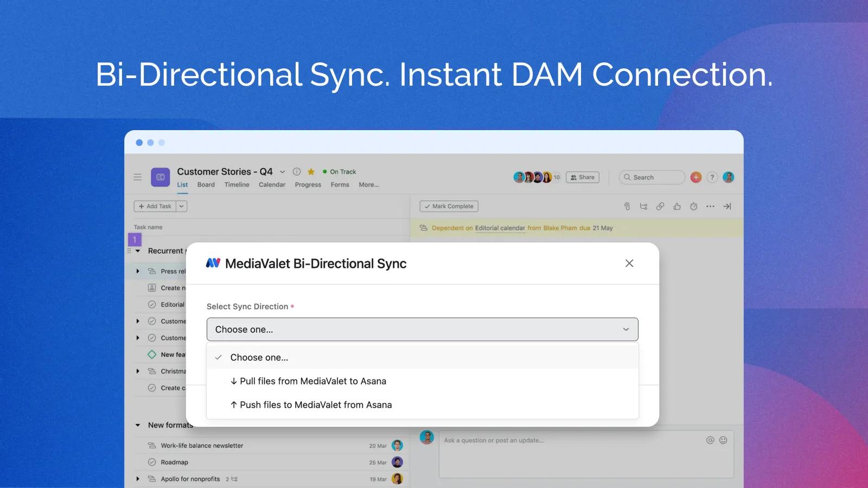Click the drag handle beside Recurrent section
This screenshot has width=868, height=488.
pos(129,251)
